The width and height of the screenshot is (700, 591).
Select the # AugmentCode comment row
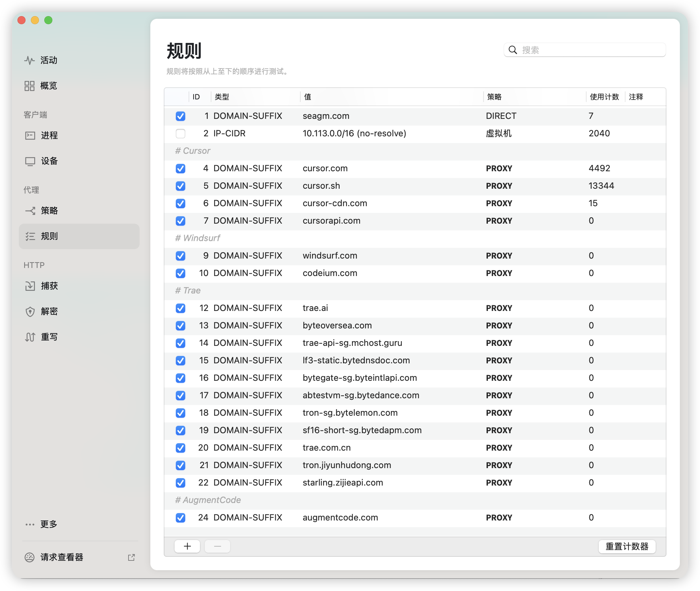pos(415,500)
